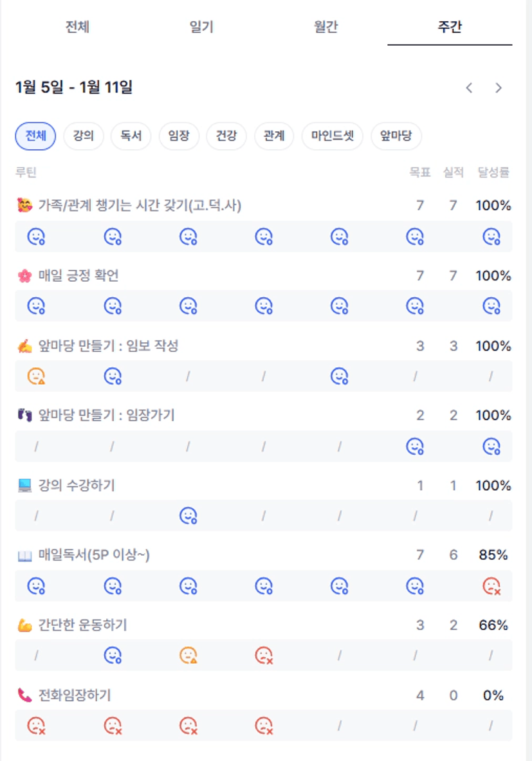
Task: Click the red face in 간단한 운동하기 row
Action: tap(264, 656)
